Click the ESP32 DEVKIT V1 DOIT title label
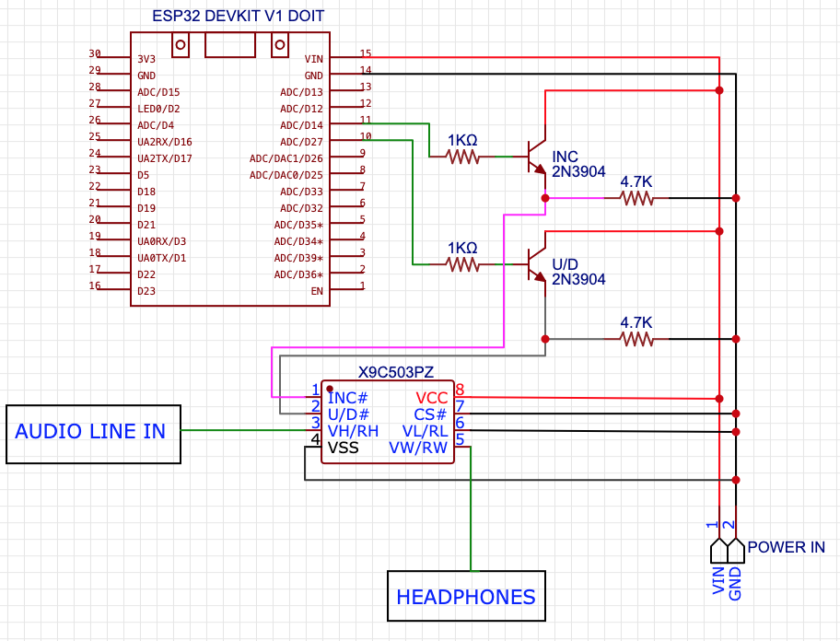 [238, 17]
